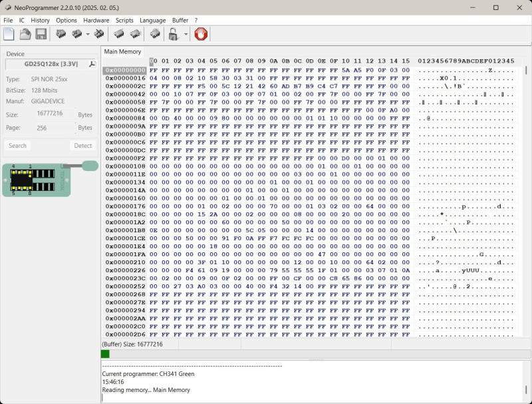Click the Page field showing 256
532x404 pixels.
pos(55,128)
